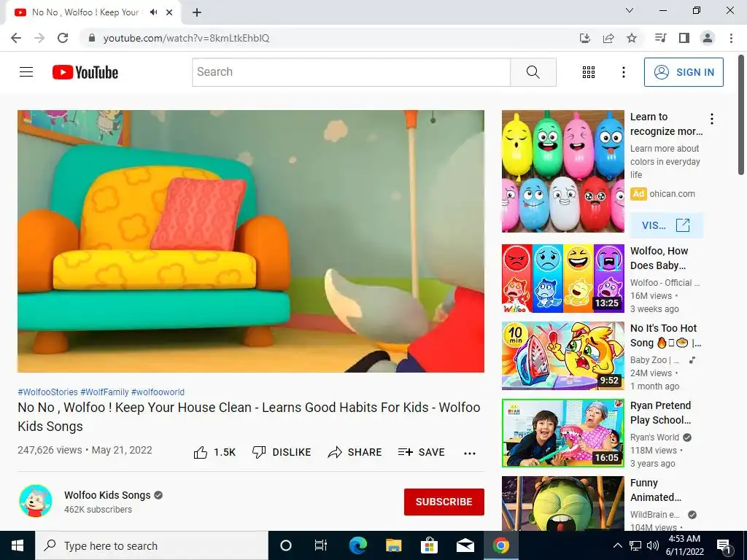Click the Ryan's World channel name
Image resolution: width=747 pixels, height=560 pixels.
(x=654, y=437)
